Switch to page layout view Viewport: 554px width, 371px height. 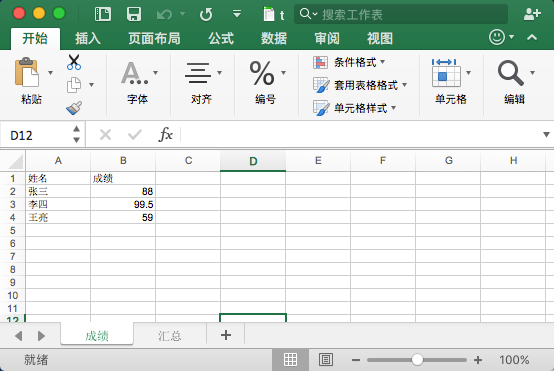coord(326,360)
